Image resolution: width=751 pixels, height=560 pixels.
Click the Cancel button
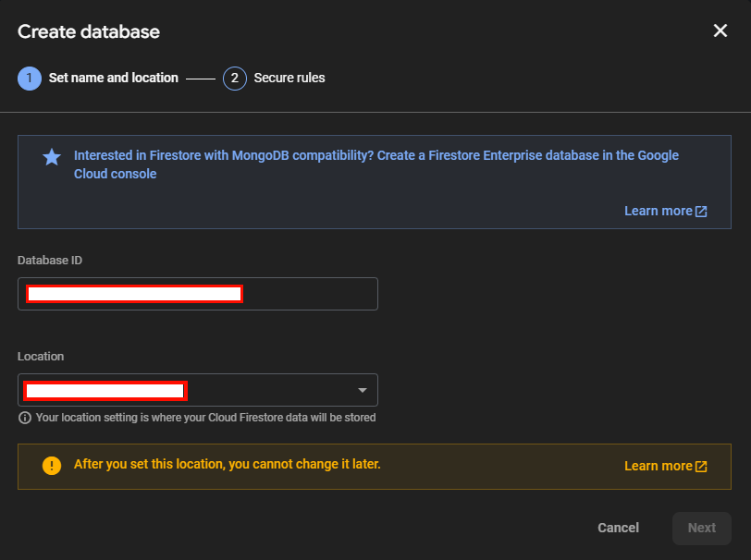pyautogui.click(x=618, y=528)
